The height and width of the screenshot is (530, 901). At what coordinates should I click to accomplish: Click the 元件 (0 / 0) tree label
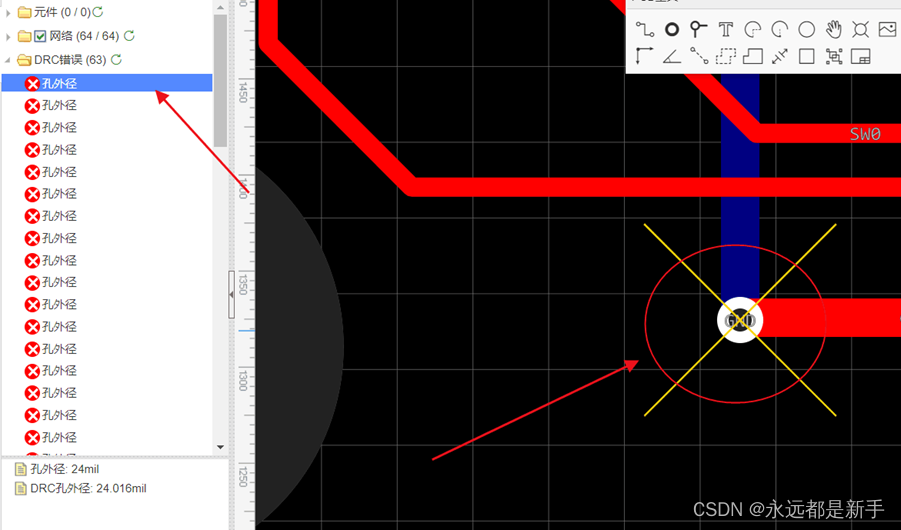tap(62, 11)
